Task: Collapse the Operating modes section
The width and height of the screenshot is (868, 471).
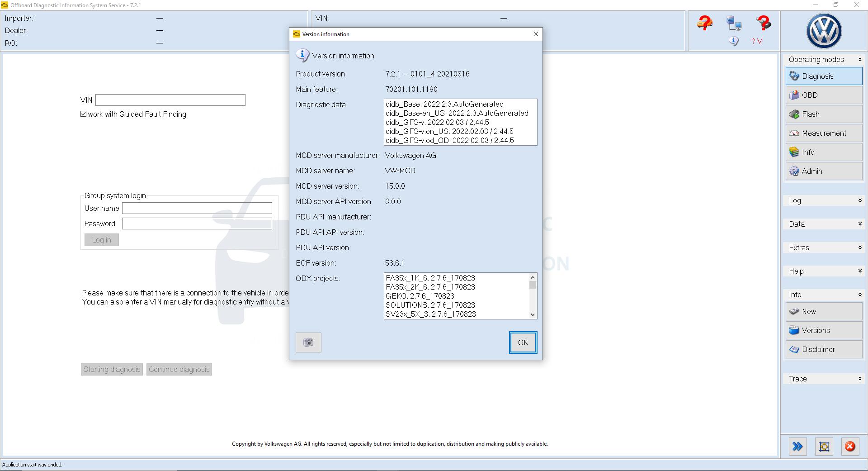Action: click(860, 59)
